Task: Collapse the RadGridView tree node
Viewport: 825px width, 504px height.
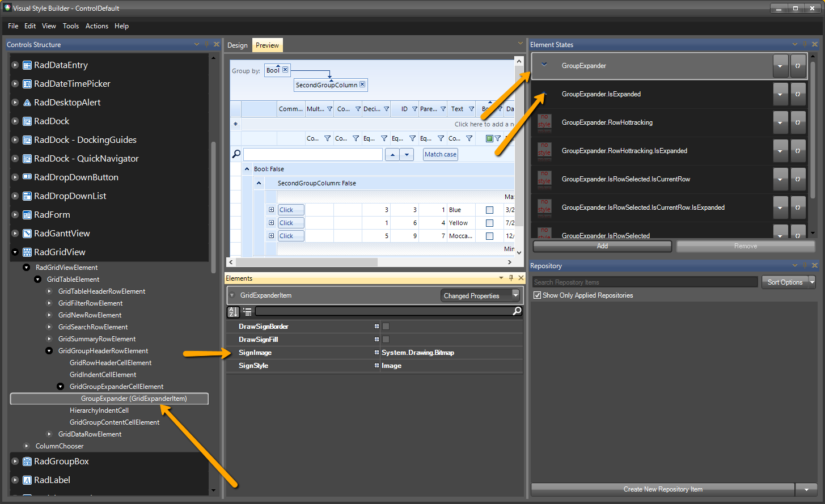Action: [15, 252]
